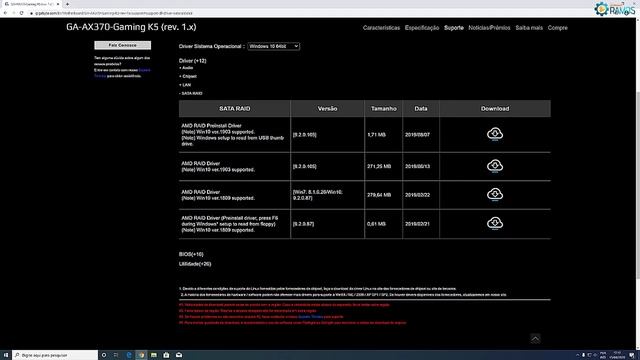This screenshot has width=640, height=360.
Task: Click the 271,25 MB size cell
Action: 383,166
